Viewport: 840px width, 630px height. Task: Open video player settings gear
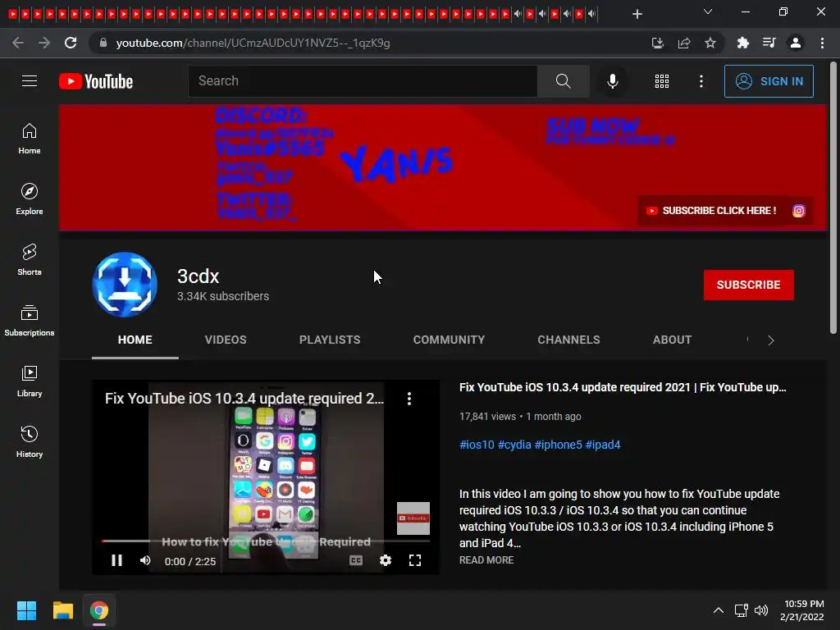click(386, 560)
